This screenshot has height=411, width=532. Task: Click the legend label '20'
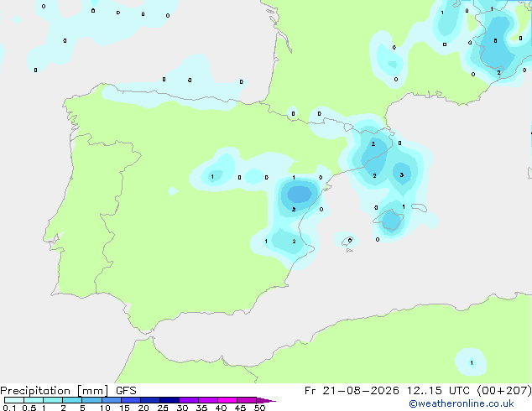(x=143, y=408)
